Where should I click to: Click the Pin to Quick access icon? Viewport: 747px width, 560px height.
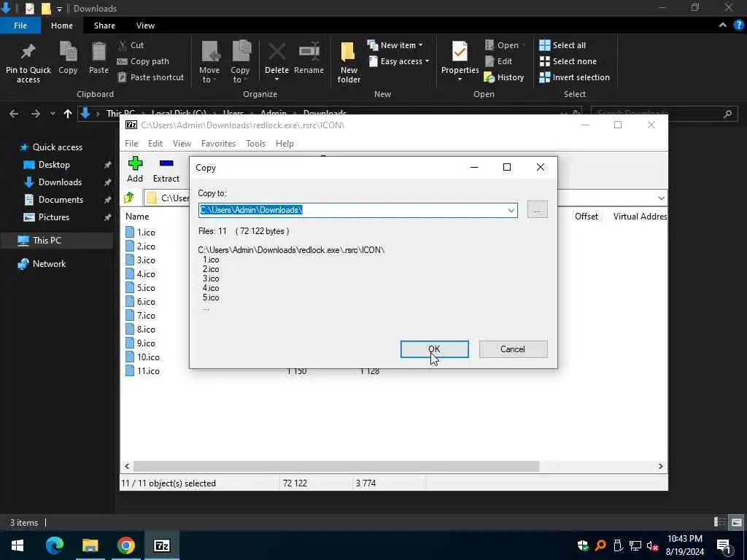coord(28,51)
